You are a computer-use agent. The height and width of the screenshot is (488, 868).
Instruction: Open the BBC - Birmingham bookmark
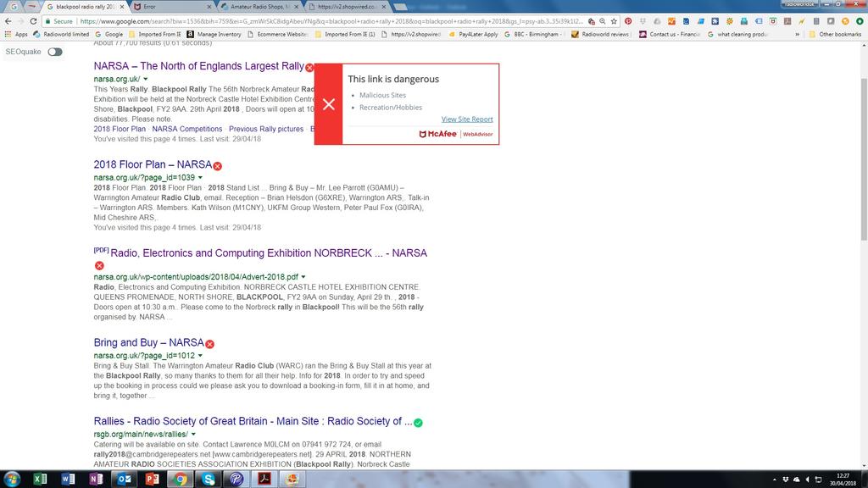(532, 34)
